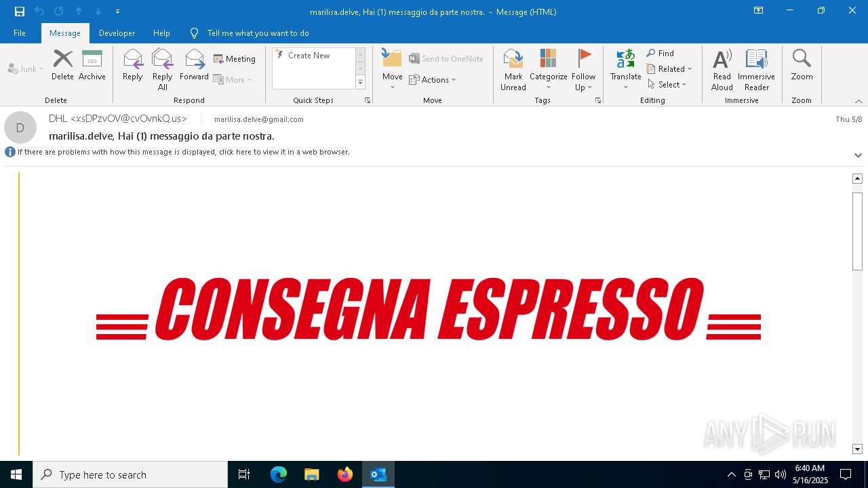The image size is (868, 488).
Task: Open the File tab
Action: pyautogui.click(x=20, y=33)
